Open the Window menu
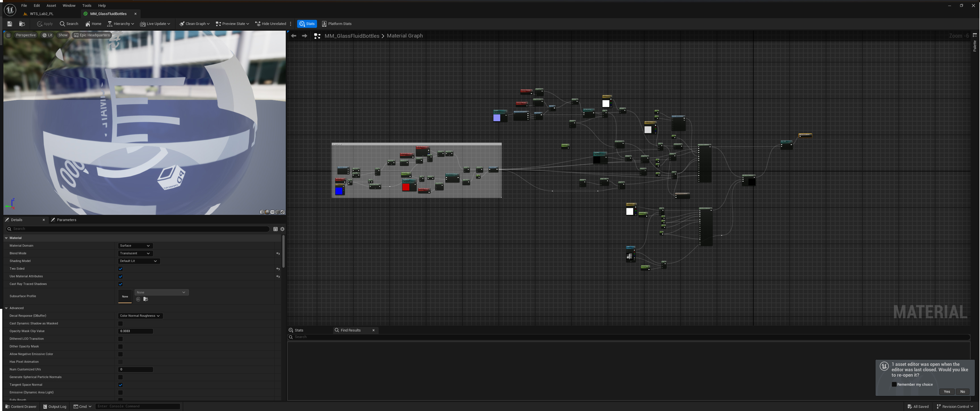The height and width of the screenshot is (411, 980). [69, 5]
